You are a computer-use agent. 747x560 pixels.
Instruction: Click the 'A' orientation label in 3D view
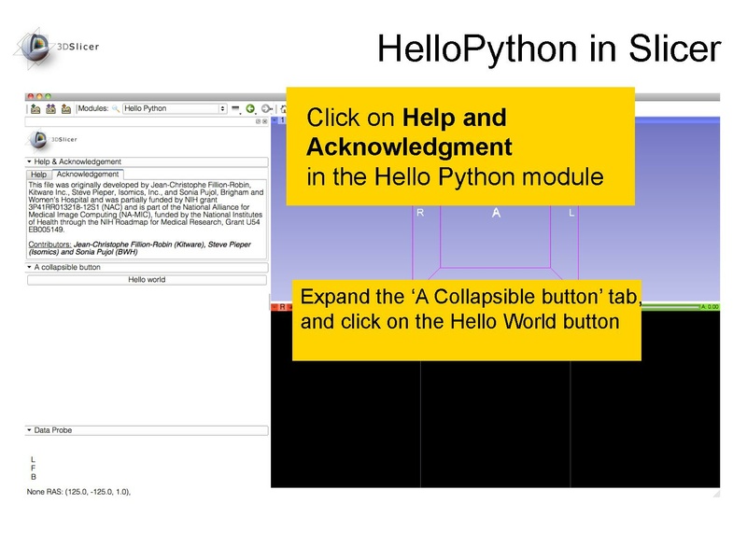click(x=496, y=213)
